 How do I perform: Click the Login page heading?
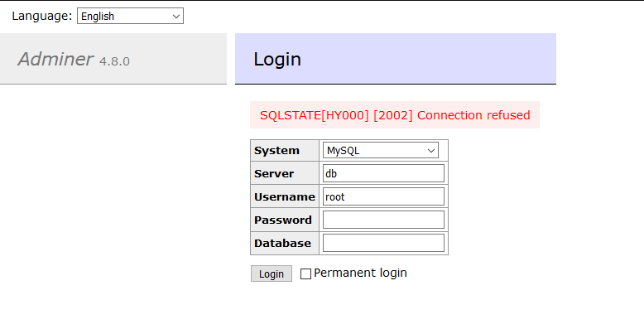point(277,59)
